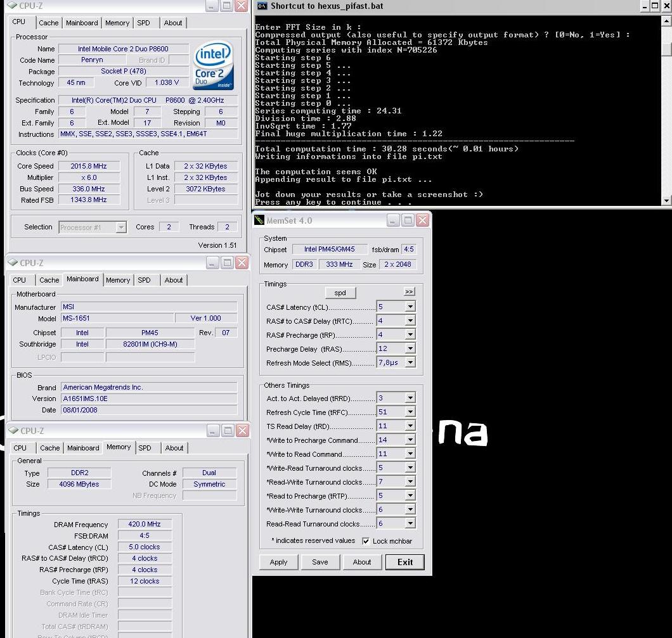Click the MemSet memory speed 333 MHz field
672x638 pixels.
point(339,265)
